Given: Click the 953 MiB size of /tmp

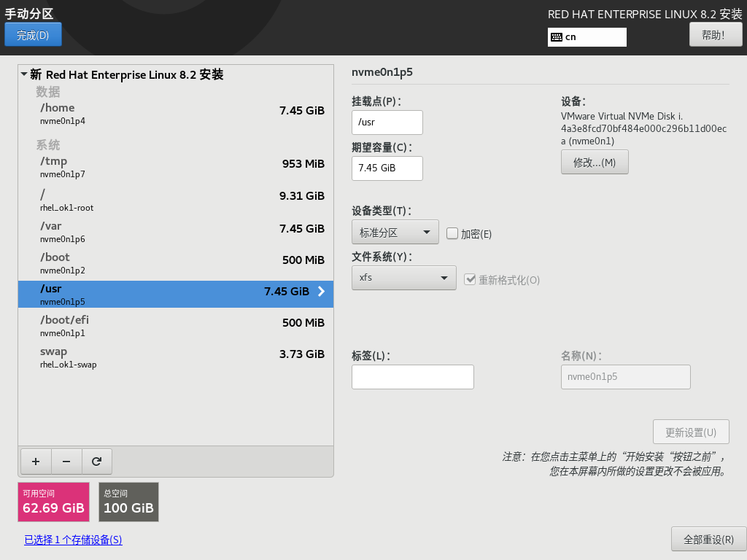Looking at the screenshot, I should point(303,164).
